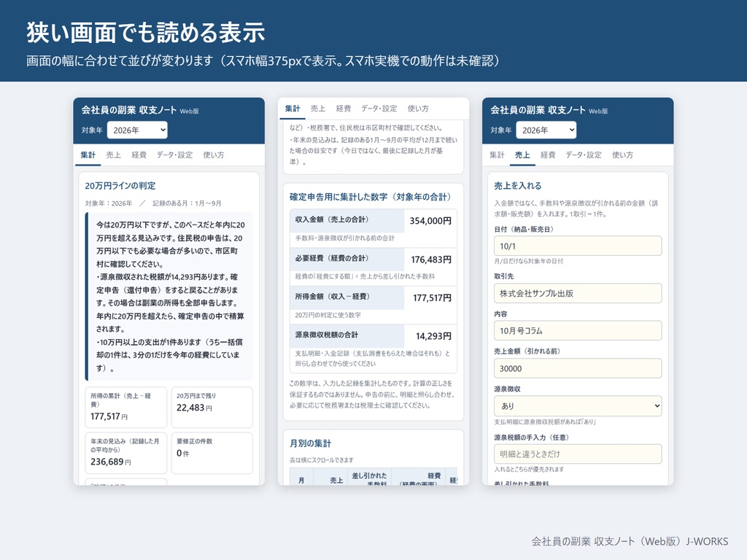The height and width of the screenshot is (560, 747).
Task: Click the 狭い画面でも読める表示 slide title
Action: pos(145,32)
